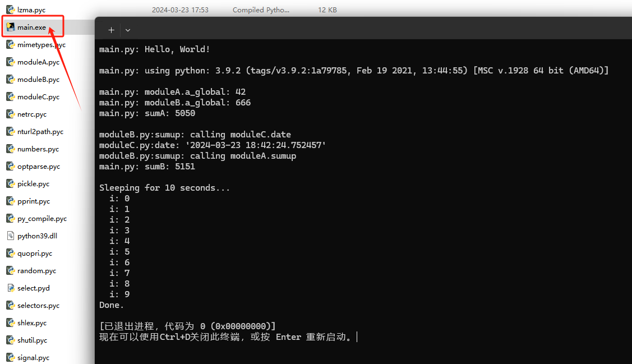
Task: Select the py_compile.pyc file name
Action: [42, 219]
